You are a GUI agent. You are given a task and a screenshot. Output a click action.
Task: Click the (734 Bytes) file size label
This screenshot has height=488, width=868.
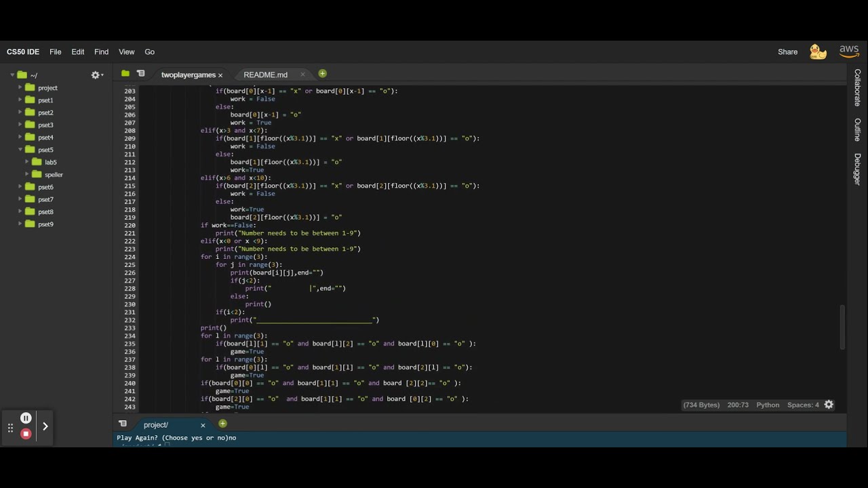coord(701,405)
